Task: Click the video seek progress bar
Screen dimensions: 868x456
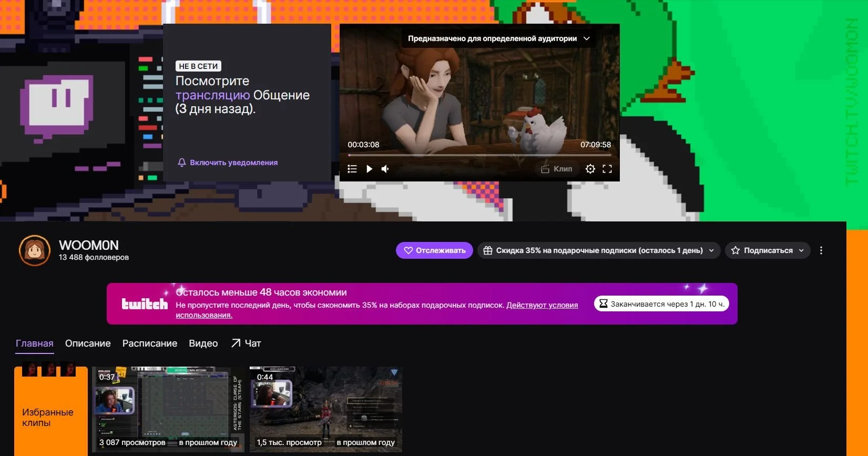Action: coord(479,155)
